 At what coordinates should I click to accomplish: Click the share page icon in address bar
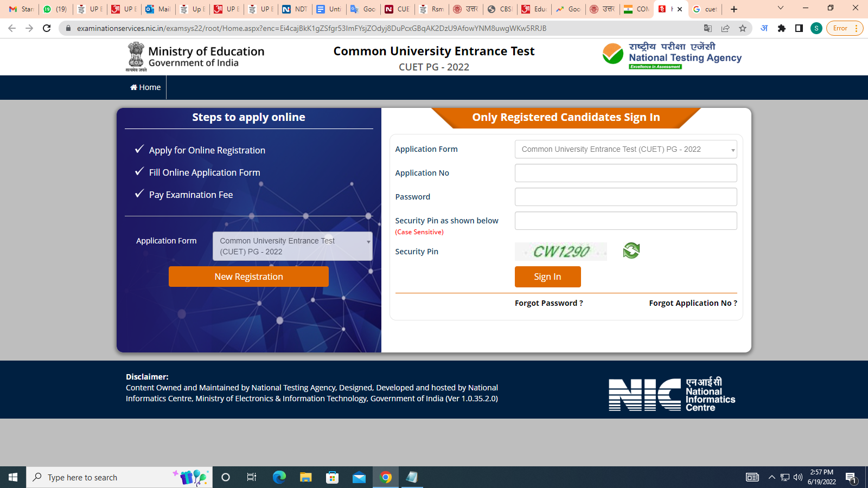point(725,28)
